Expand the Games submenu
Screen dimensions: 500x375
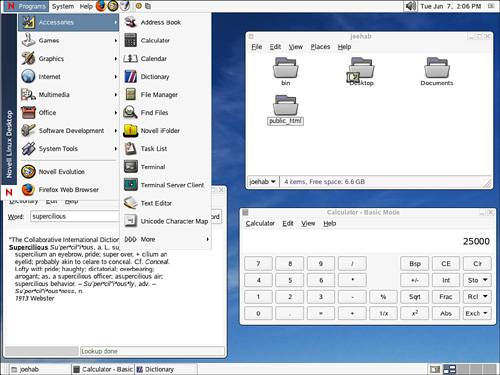[68, 40]
